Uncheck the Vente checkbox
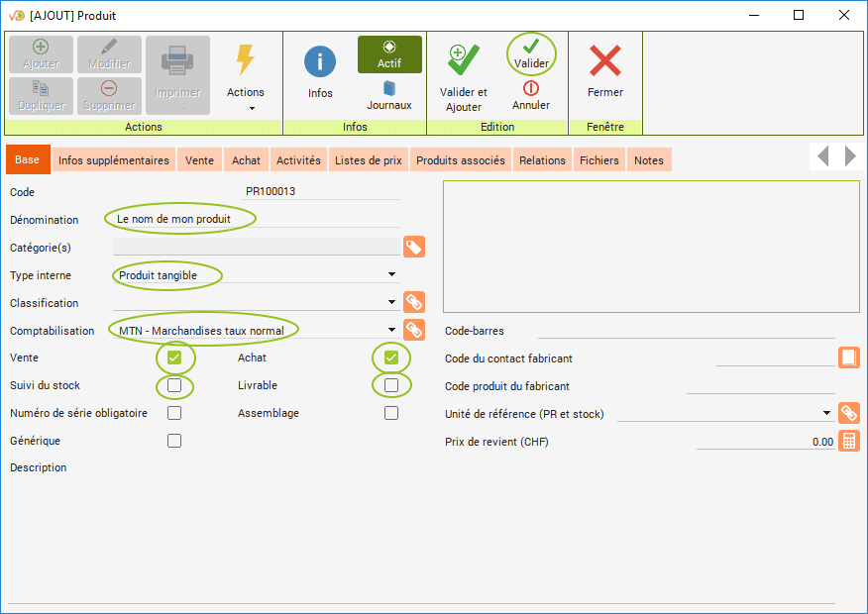 174,358
